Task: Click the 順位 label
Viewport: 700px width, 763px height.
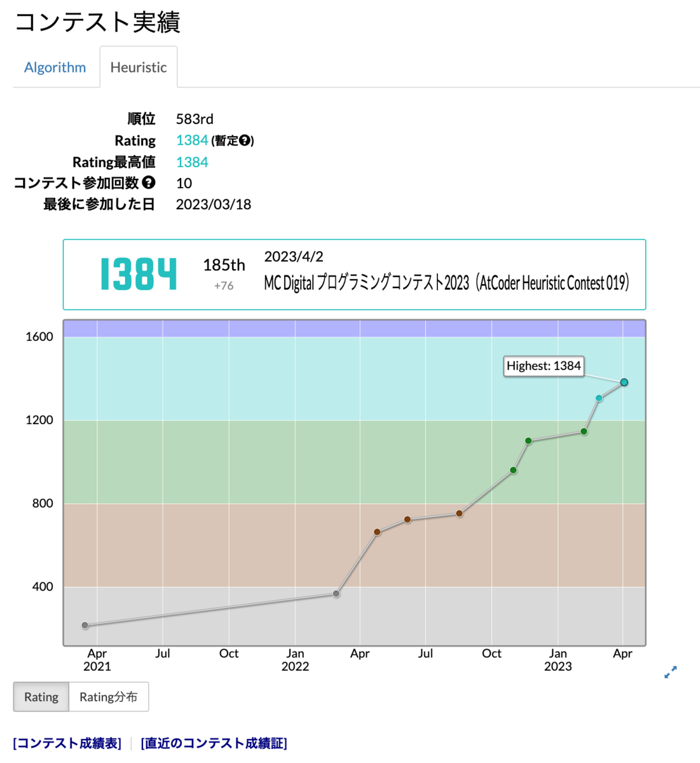Action: pyautogui.click(x=141, y=119)
